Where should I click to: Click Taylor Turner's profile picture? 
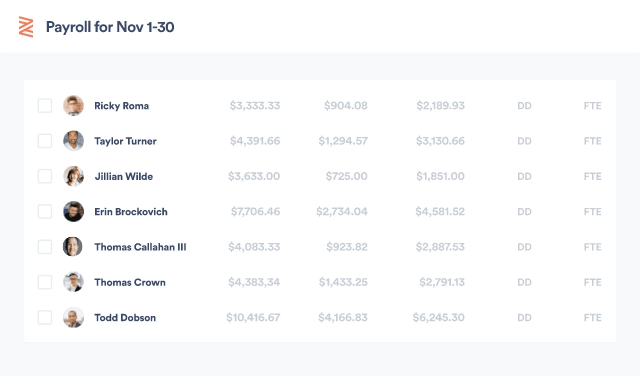pyautogui.click(x=73, y=141)
